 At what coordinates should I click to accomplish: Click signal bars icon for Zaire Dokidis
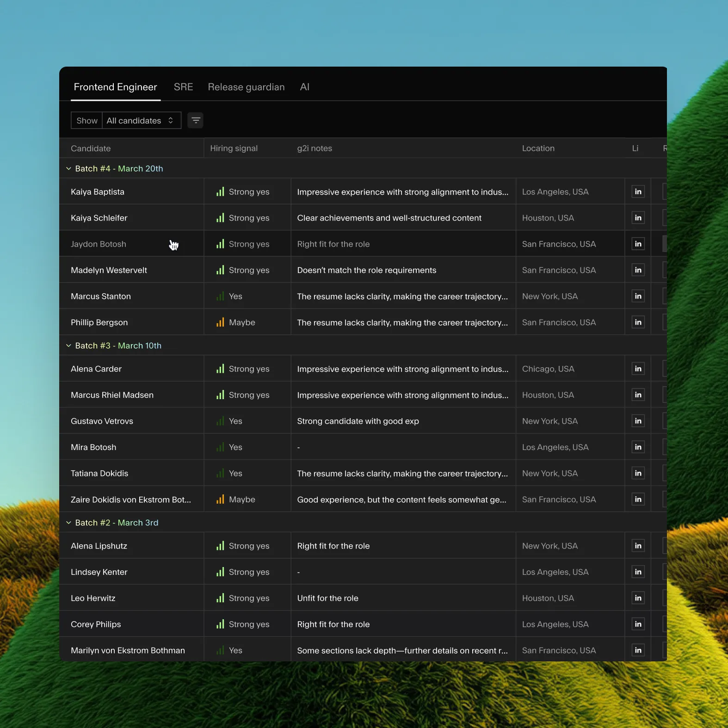[x=220, y=499]
